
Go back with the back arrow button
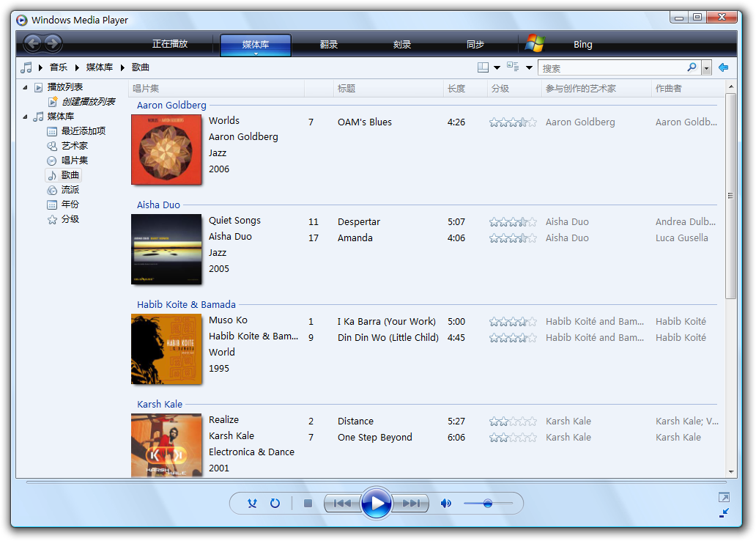pos(33,44)
